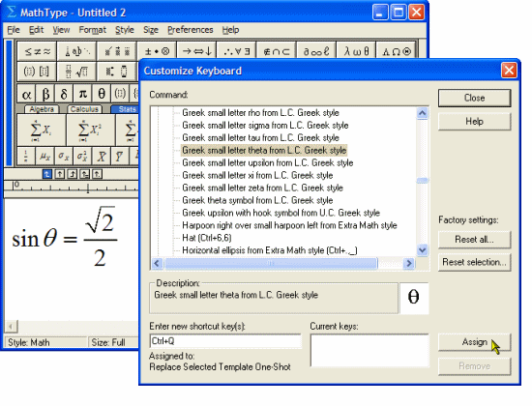Click Close in Customize Keyboard dialog
532x406 pixels.
[x=474, y=98]
